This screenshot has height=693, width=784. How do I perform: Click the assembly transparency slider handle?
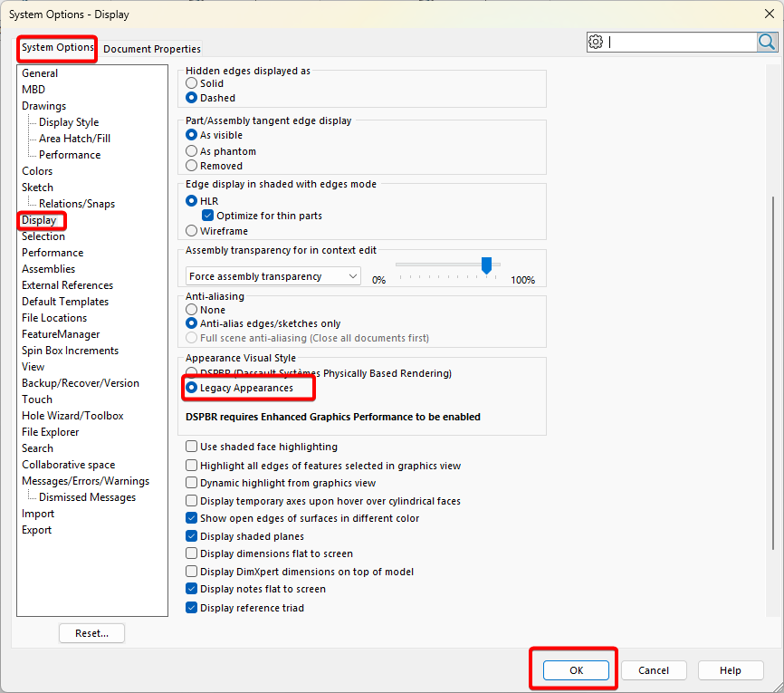486,265
